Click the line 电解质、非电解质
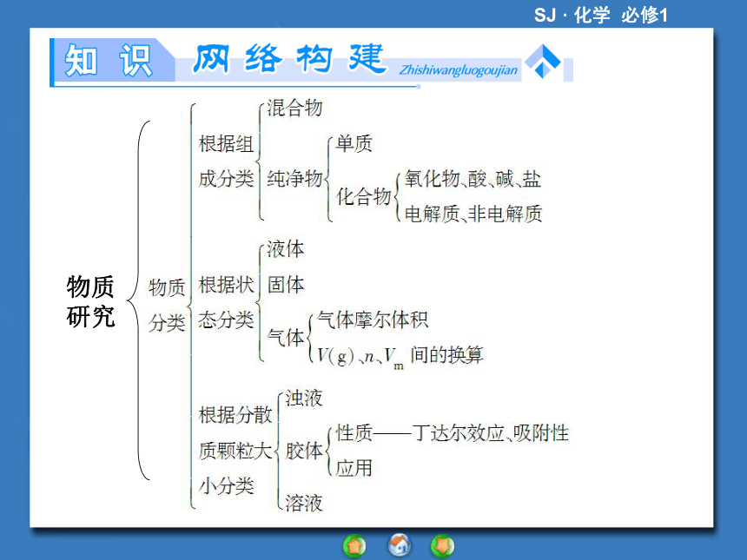 [473, 214]
